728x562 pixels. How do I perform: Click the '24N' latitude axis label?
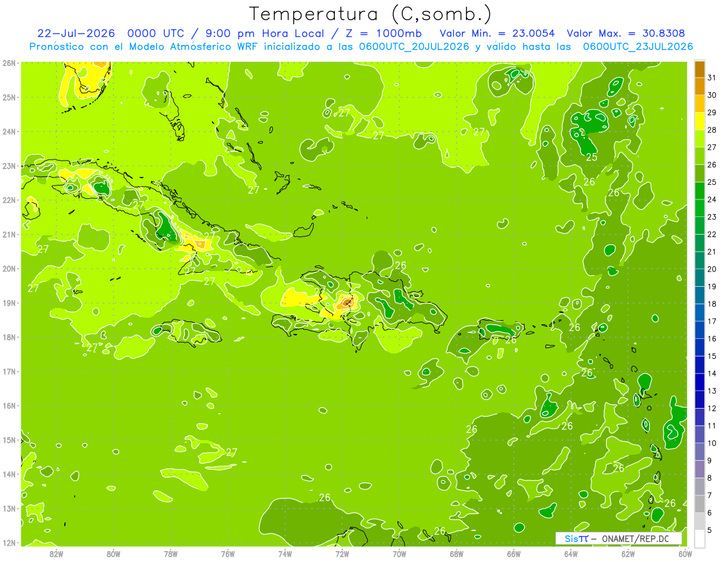pos(8,132)
